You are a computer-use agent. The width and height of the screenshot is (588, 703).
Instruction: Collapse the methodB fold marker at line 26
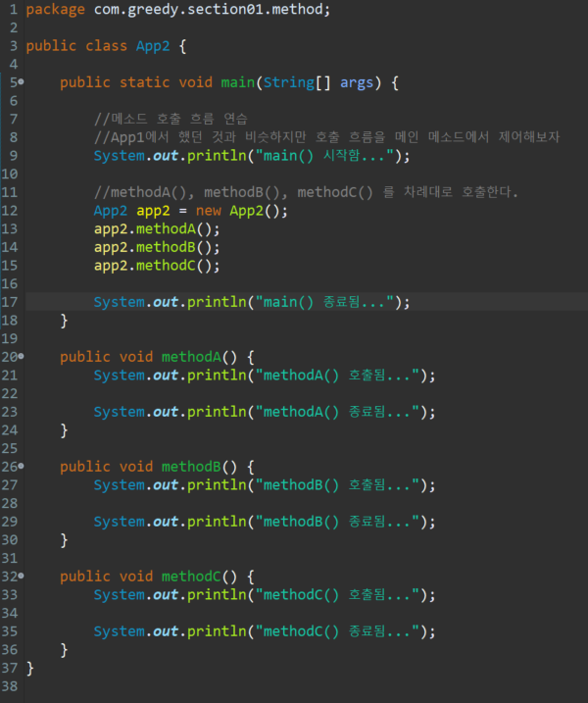[21, 467]
